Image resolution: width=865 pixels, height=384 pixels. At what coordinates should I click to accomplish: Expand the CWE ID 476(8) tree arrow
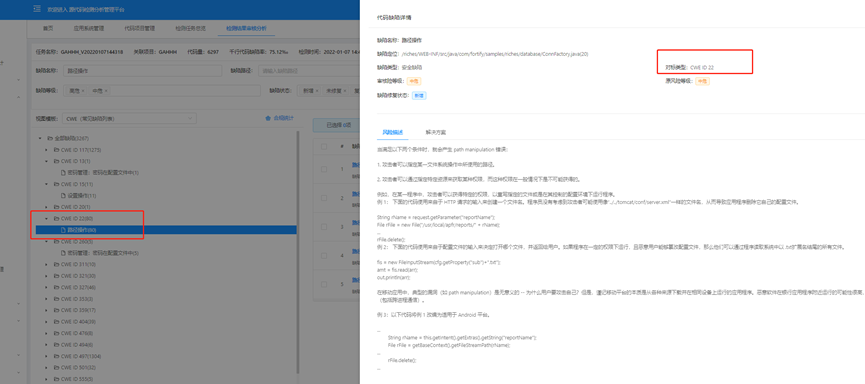(46, 333)
